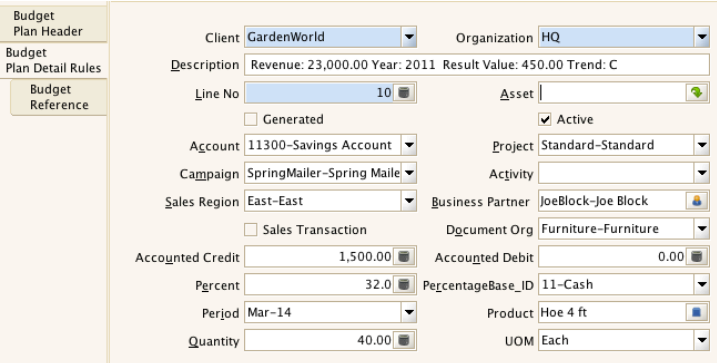The width and height of the screenshot is (717, 363).
Task: Click the Standard-Standard project value
Action: tap(598, 145)
